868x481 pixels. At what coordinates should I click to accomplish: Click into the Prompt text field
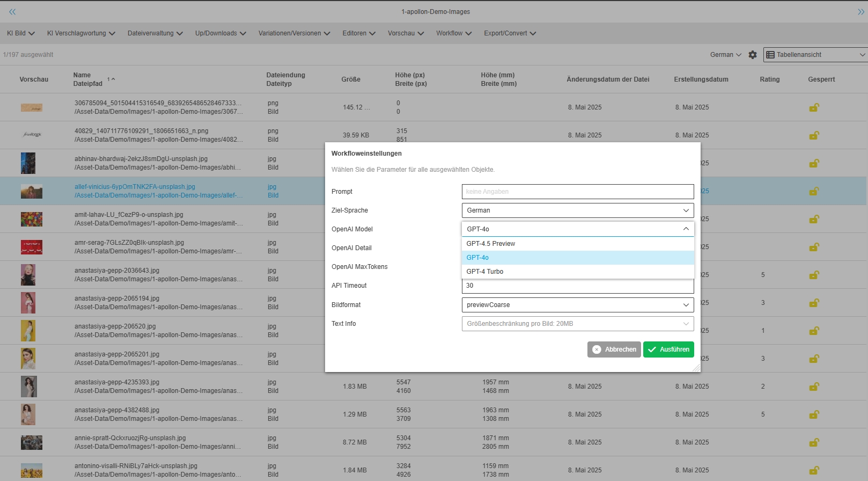577,192
